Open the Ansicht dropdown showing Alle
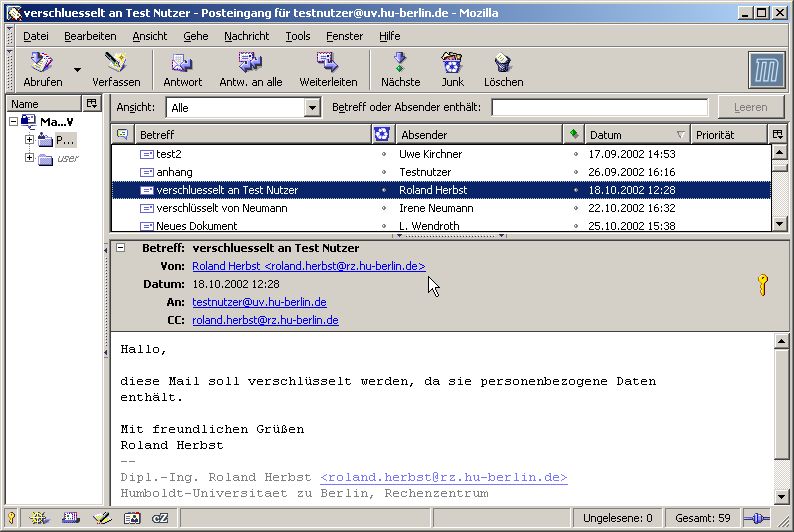The height and width of the screenshot is (532, 794). [311, 107]
